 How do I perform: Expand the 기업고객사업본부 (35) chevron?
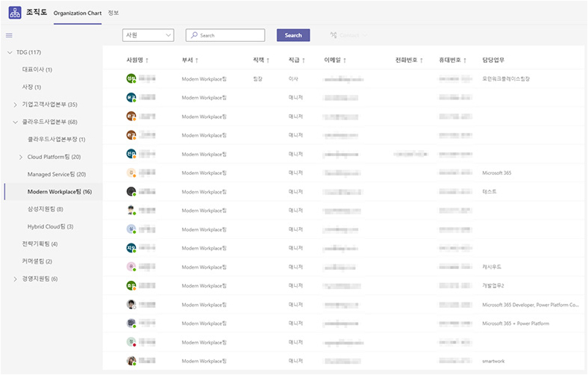[x=16, y=105]
